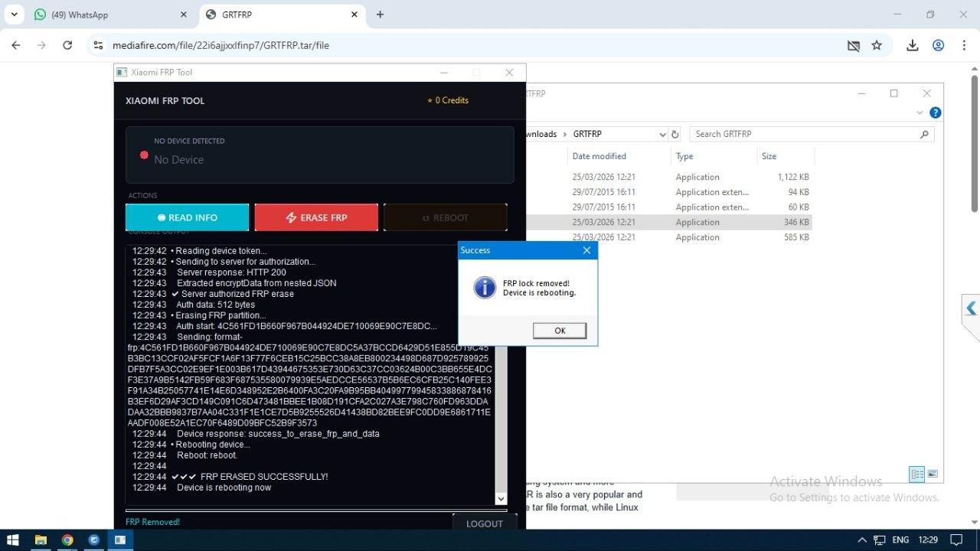Expand the blue side panel chevron
The image size is (980, 551).
(x=971, y=308)
